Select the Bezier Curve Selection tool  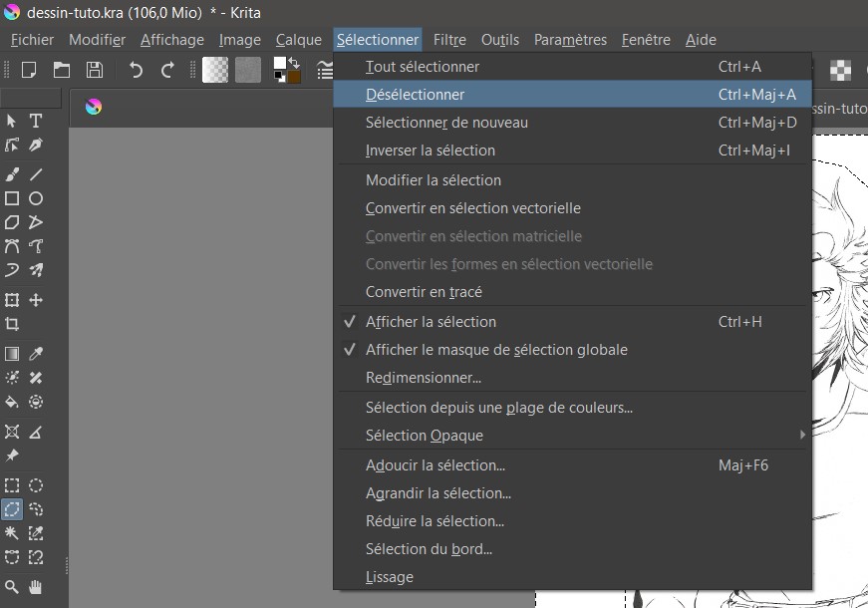point(12,557)
